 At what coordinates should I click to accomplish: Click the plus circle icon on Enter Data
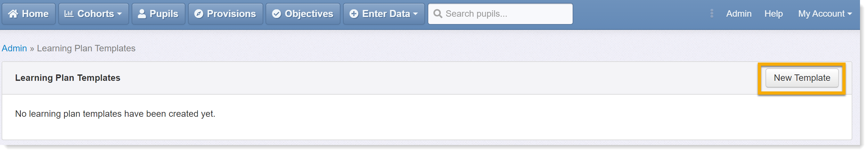tap(354, 14)
